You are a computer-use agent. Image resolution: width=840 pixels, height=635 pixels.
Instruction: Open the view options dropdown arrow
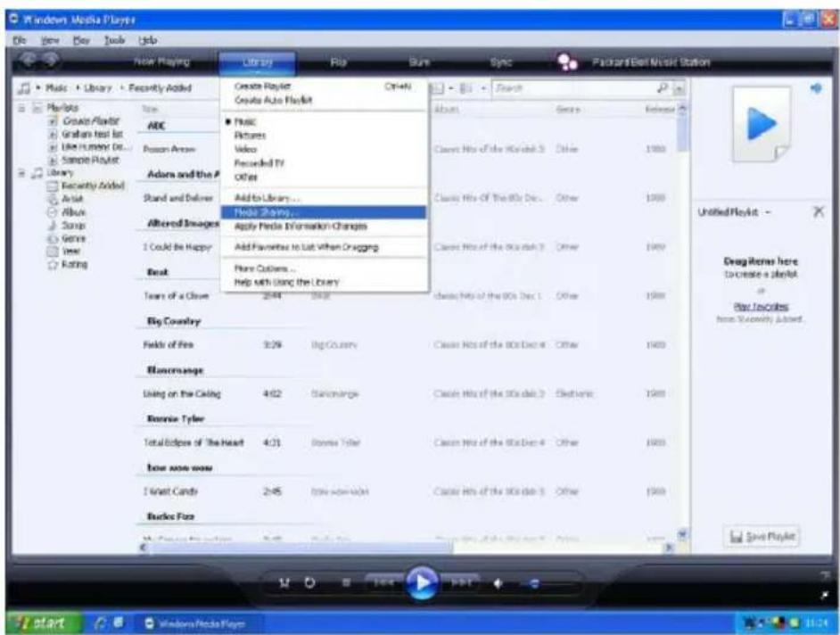pyautogui.click(x=482, y=88)
